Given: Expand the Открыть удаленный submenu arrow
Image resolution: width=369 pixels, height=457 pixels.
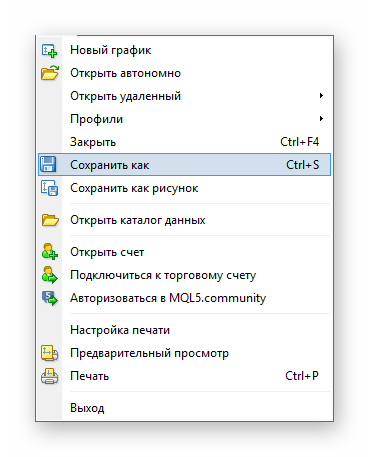Looking at the screenshot, I should click(x=321, y=96).
